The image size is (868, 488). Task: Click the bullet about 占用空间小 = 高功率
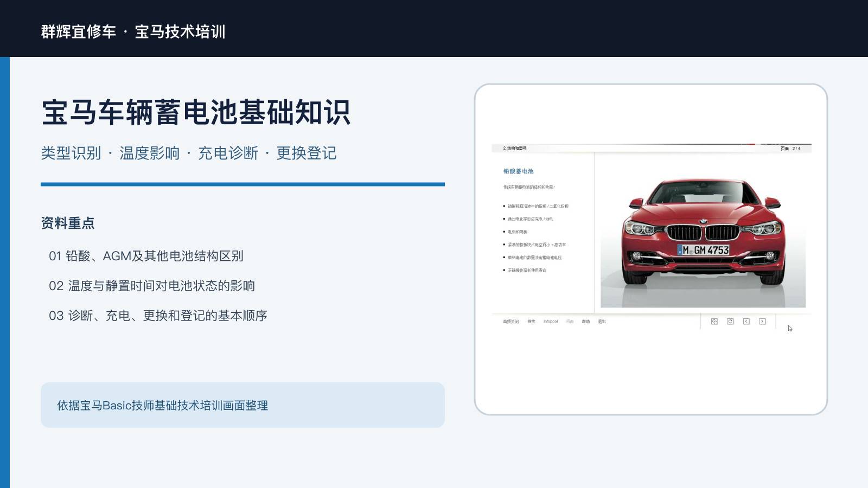pos(537,245)
